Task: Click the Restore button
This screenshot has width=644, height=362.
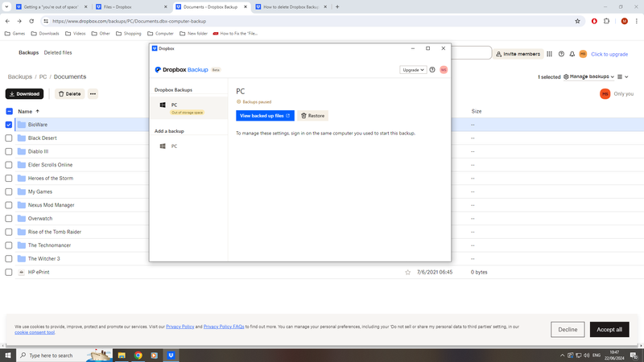Action: [312, 116]
